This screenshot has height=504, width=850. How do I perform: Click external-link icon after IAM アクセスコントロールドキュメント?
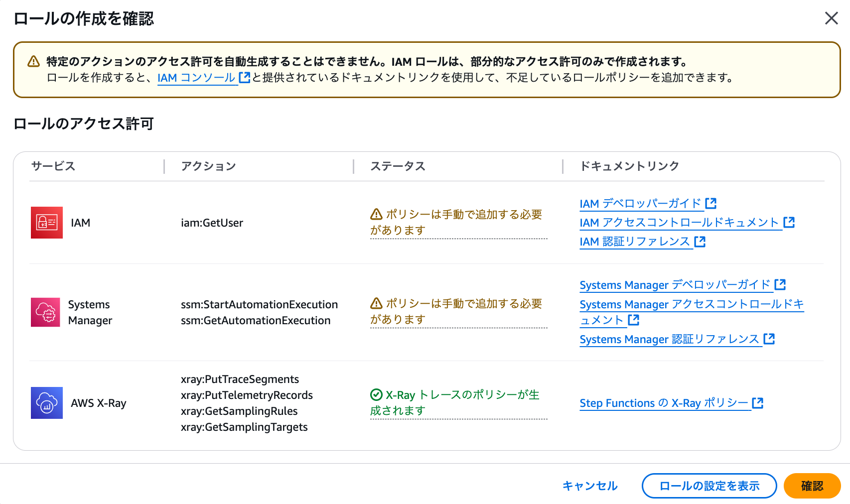[x=789, y=222]
